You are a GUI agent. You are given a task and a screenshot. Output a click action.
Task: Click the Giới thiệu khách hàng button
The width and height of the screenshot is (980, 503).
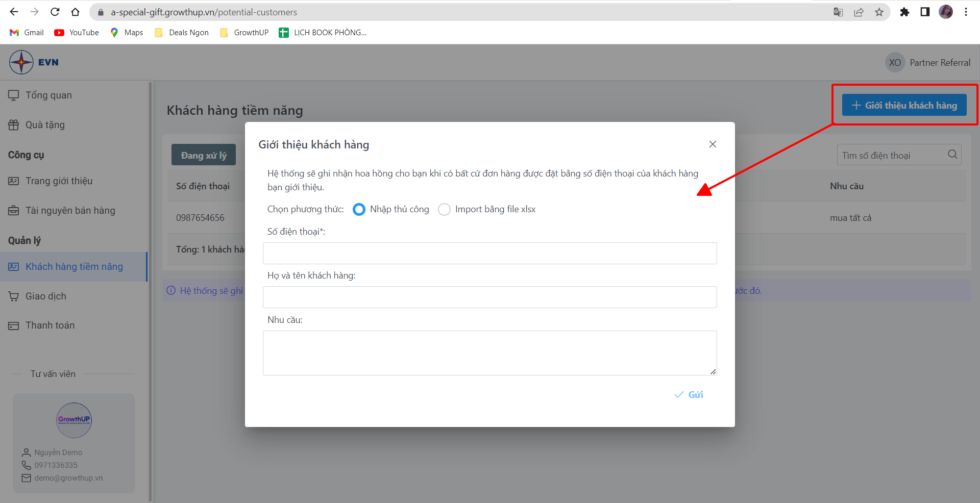(904, 106)
